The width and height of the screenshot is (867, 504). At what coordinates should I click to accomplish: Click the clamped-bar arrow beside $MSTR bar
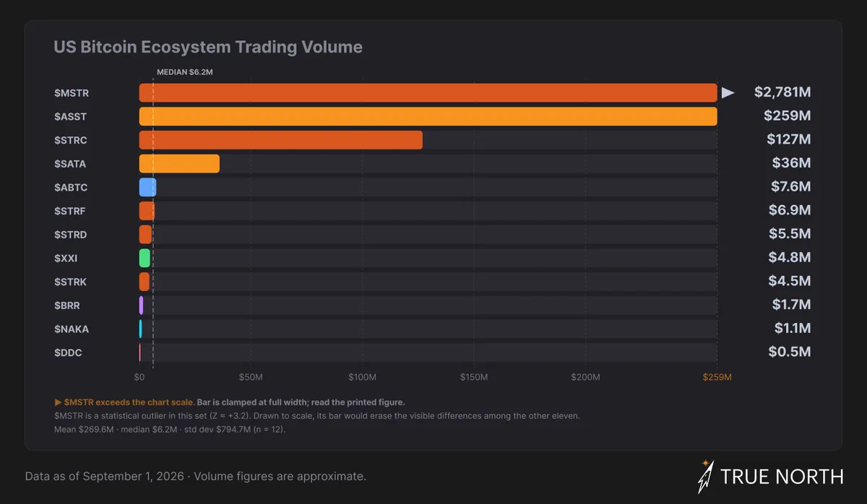pos(728,92)
